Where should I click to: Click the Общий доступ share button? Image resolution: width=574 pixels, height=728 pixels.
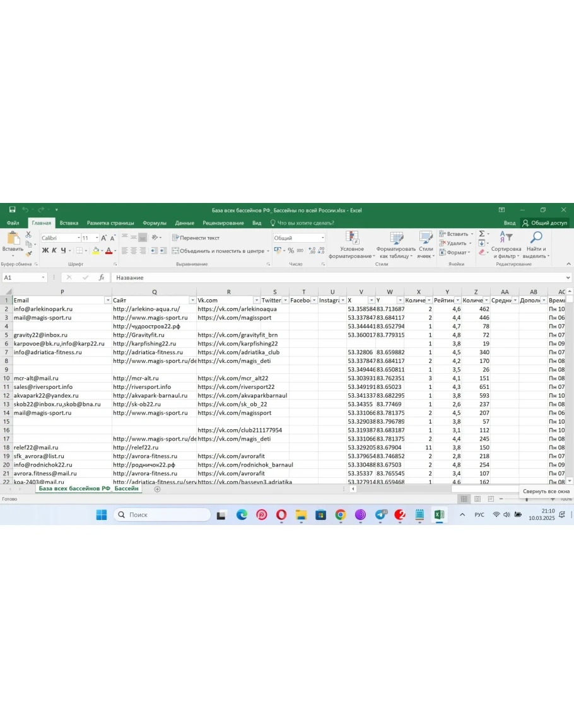545,223
